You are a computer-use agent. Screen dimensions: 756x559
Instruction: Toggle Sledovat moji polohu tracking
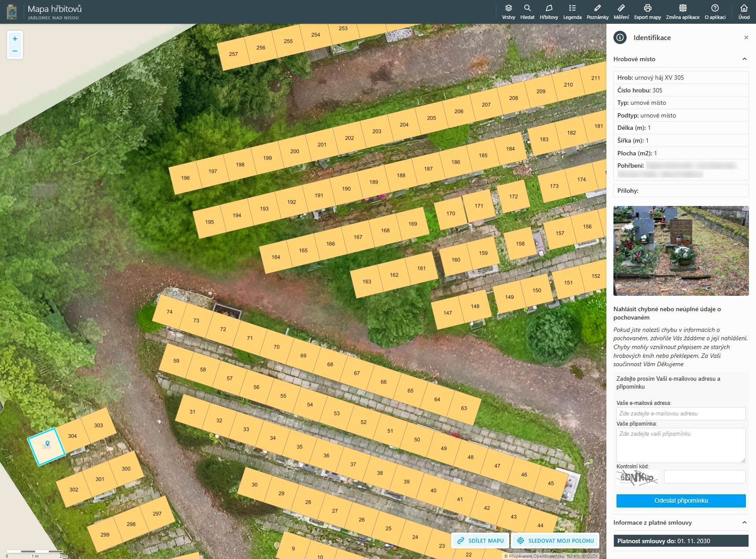click(555, 541)
